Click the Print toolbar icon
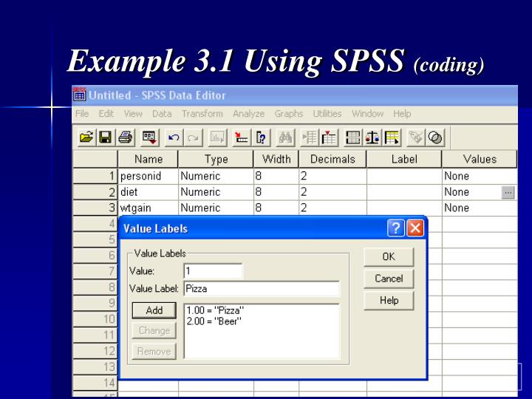The image size is (532, 399). point(125,137)
